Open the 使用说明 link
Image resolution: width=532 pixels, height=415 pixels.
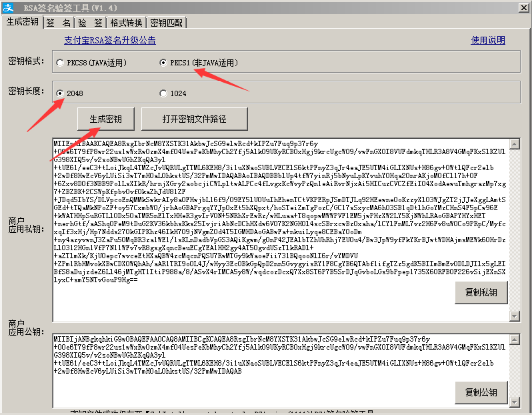tap(488, 41)
